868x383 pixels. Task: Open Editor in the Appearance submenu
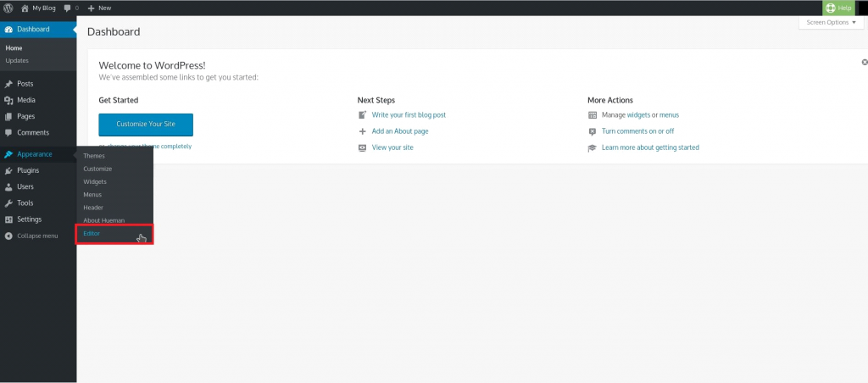(x=92, y=234)
